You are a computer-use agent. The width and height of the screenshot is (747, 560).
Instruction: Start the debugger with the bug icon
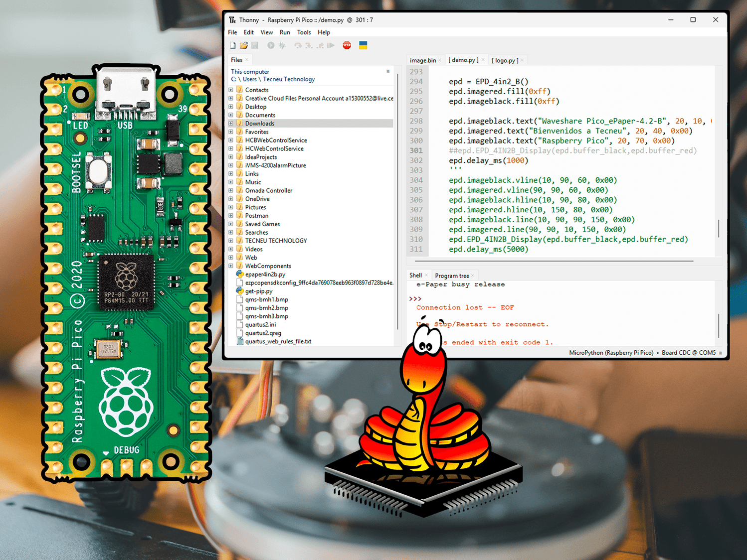[282, 45]
